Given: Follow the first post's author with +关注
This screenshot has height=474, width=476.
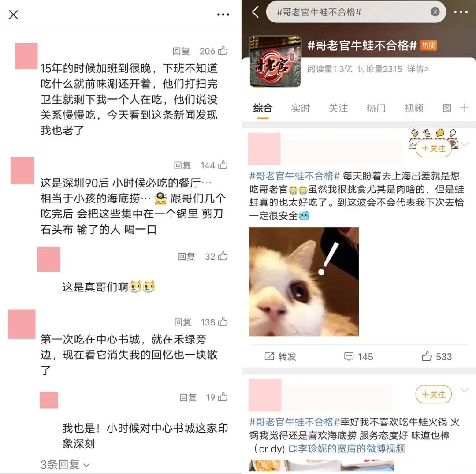Looking at the screenshot, I should coord(434,148).
